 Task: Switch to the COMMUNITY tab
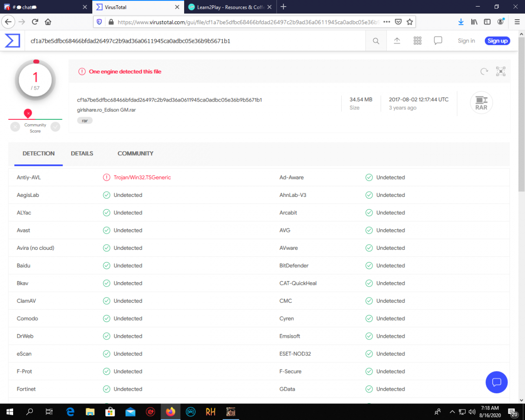click(135, 154)
